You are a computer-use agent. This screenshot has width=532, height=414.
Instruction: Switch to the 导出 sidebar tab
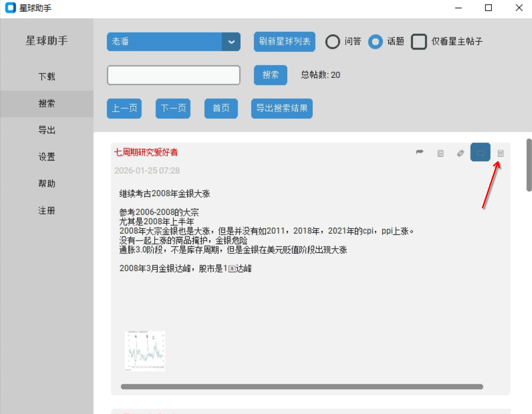pyautogui.click(x=47, y=130)
